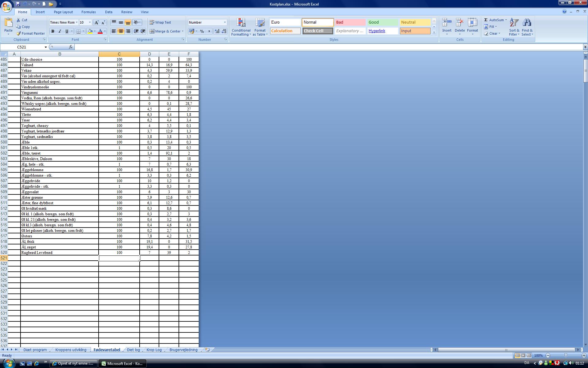The height and width of the screenshot is (368, 588).
Task: Apply comma style number format
Action: [209, 31]
